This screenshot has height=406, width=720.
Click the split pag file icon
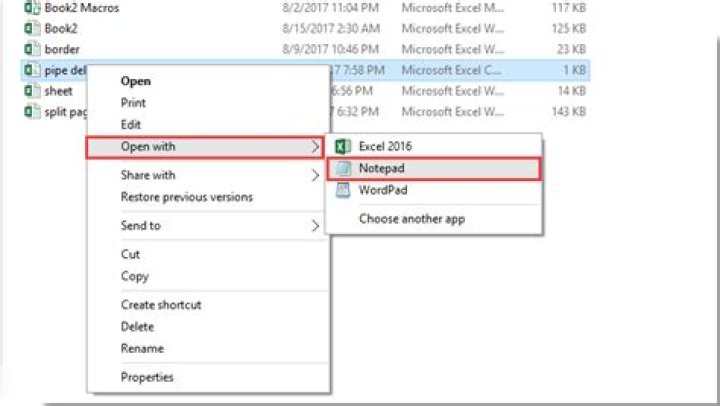point(32,111)
